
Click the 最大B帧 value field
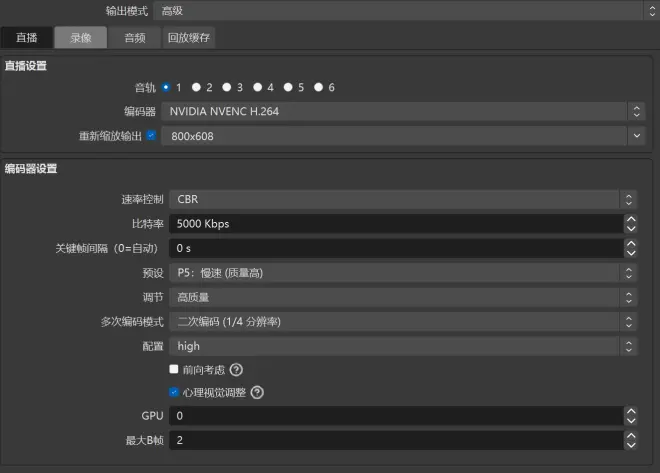[397, 440]
